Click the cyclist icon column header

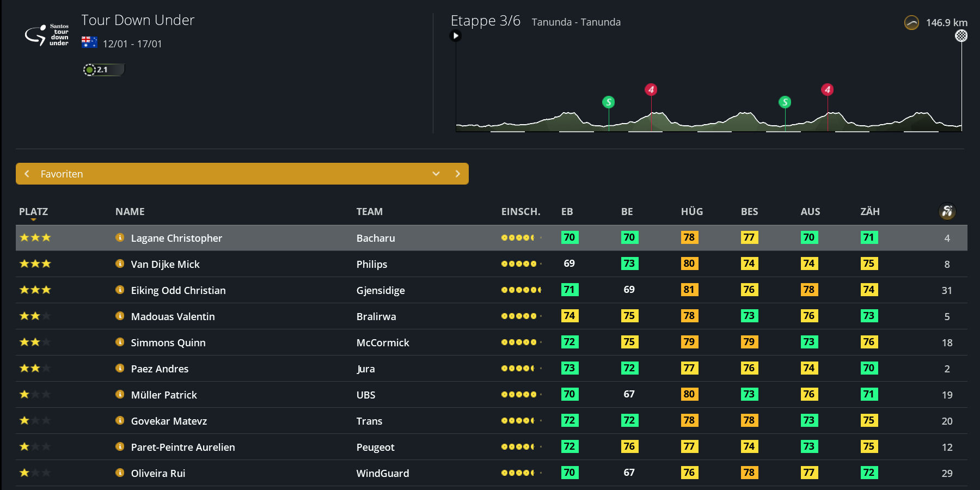(x=947, y=211)
